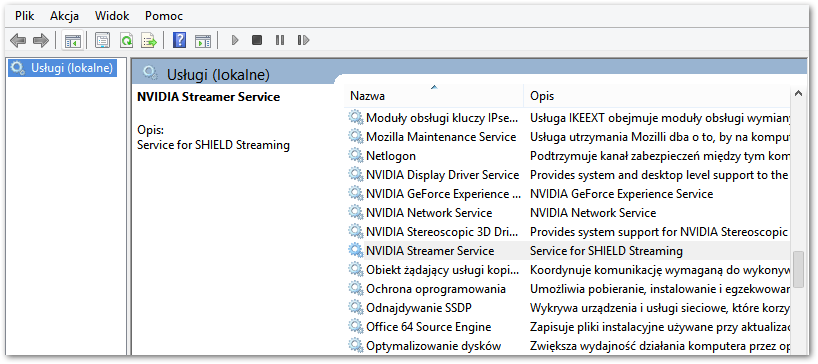The image size is (818, 364).
Task: Click the Refresh toolbar icon
Action: [x=126, y=40]
